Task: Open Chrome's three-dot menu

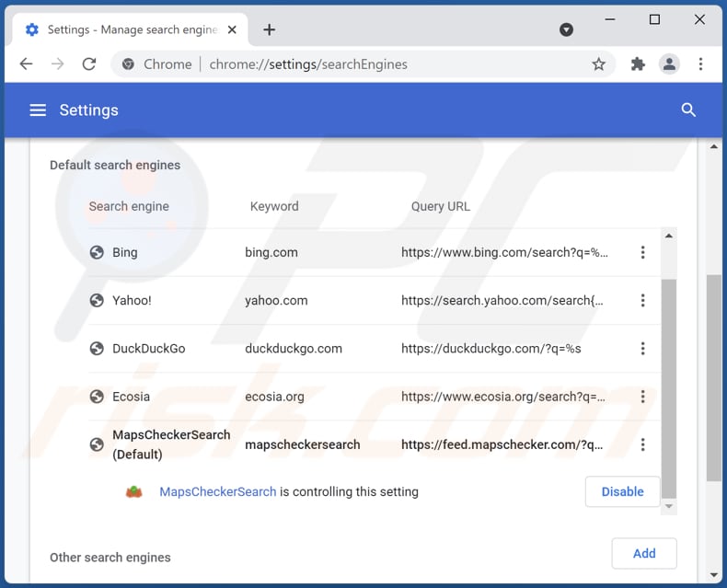Action: 700,64
